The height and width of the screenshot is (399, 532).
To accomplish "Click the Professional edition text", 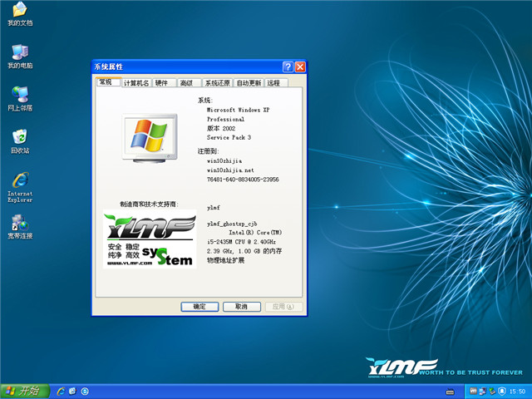I will (x=225, y=119).
